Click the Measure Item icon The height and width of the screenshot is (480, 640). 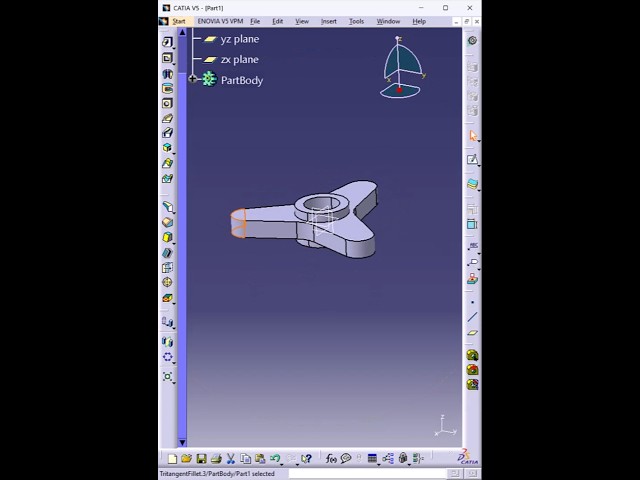coord(472,370)
